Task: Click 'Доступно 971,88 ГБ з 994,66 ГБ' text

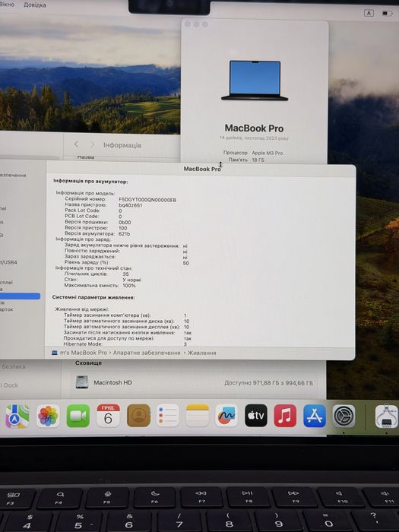Action: (269, 383)
